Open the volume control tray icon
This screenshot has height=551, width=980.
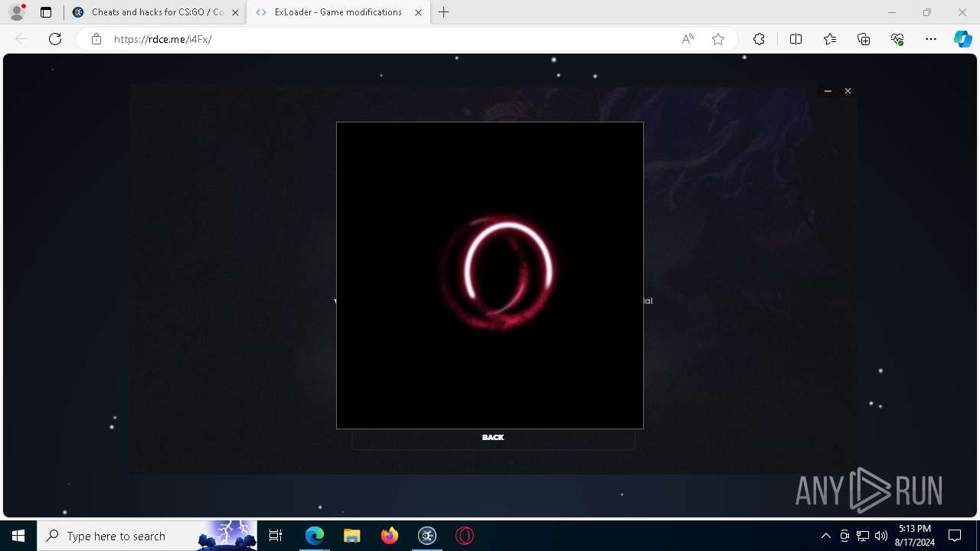pyautogui.click(x=881, y=536)
